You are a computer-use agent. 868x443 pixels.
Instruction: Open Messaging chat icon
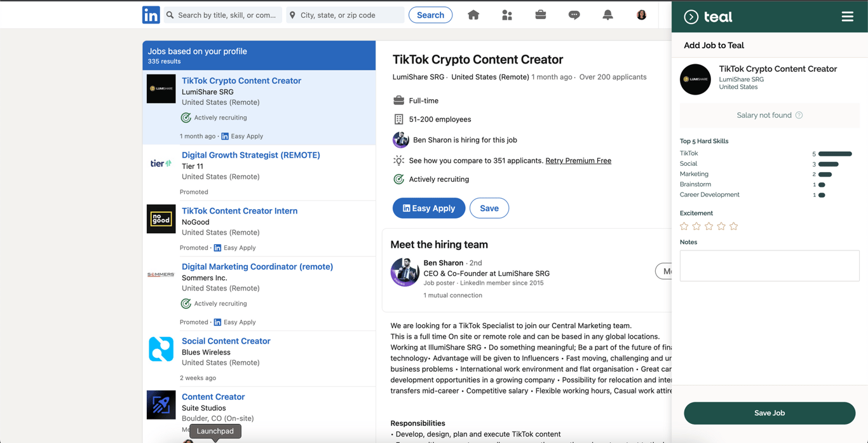[574, 15]
